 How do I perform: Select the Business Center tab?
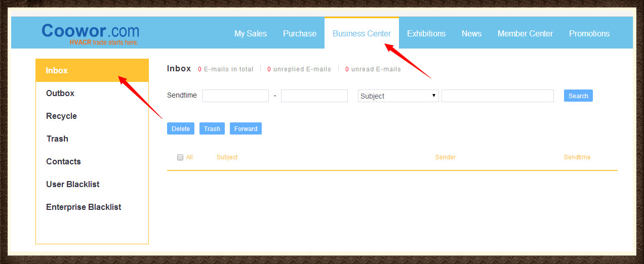coord(361,33)
